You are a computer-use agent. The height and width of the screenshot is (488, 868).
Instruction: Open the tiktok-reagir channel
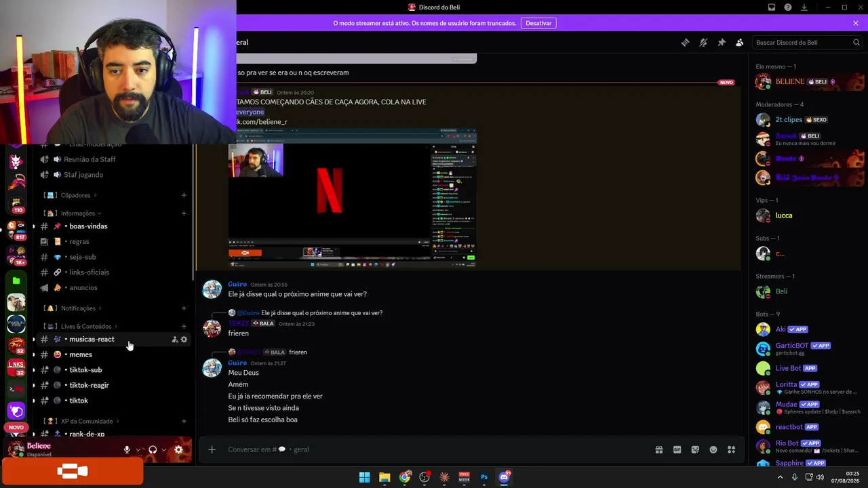(113, 386)
